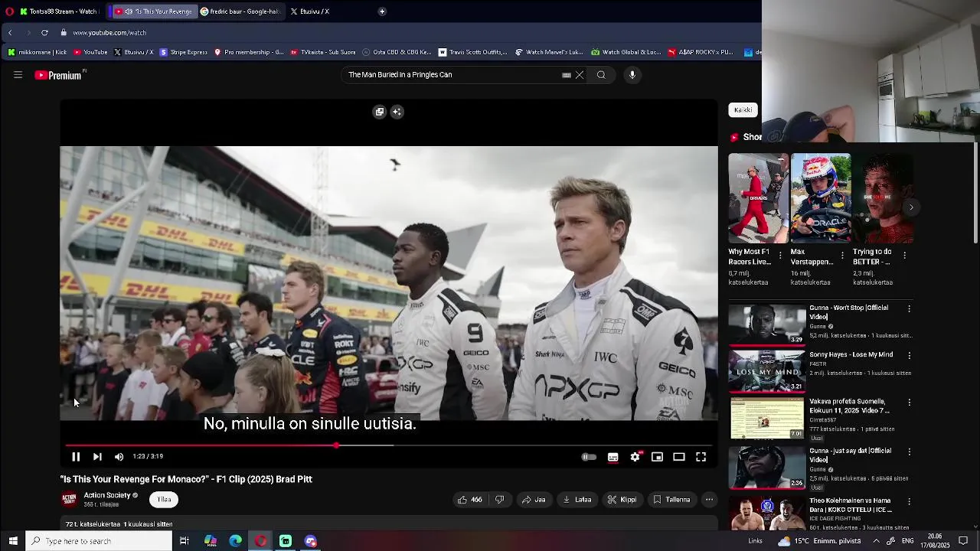
Task: Pause the video playback
Action: (x=76, y=457)
